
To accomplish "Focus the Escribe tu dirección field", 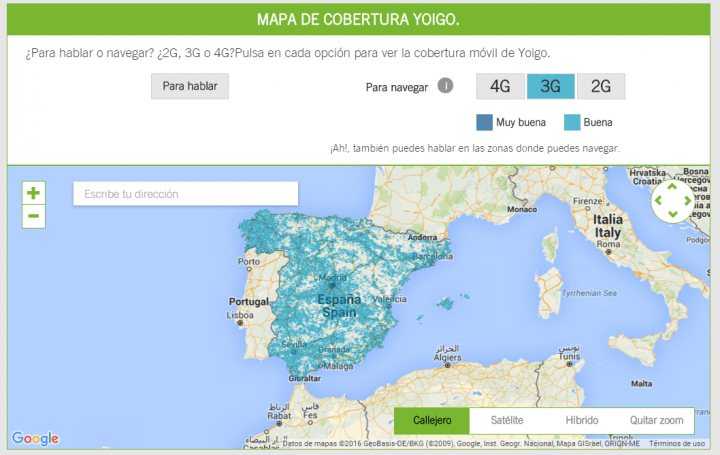I will (x=186, y=194).
